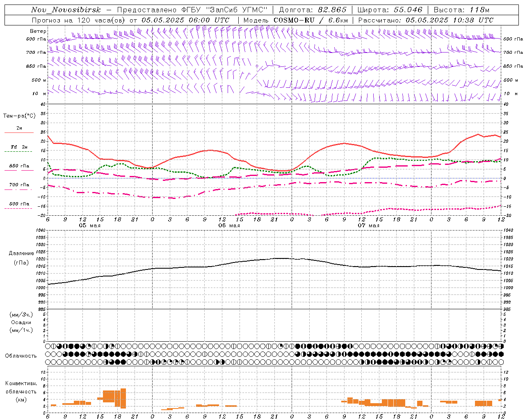Click the '700 гПа' temperature legend entry
The image size is (525, 420).
pyautogui.click(x=19, y=185)
